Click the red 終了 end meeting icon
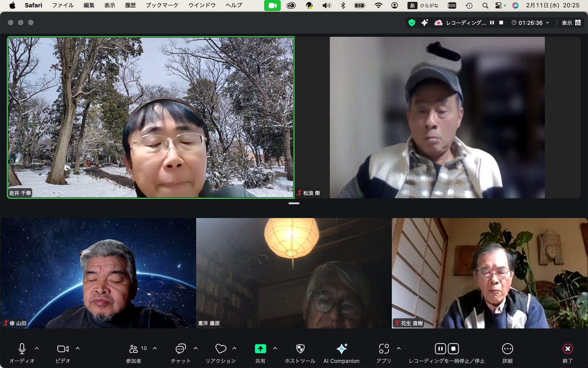Viewport: 588px width, 368px height. click(568, 349)
